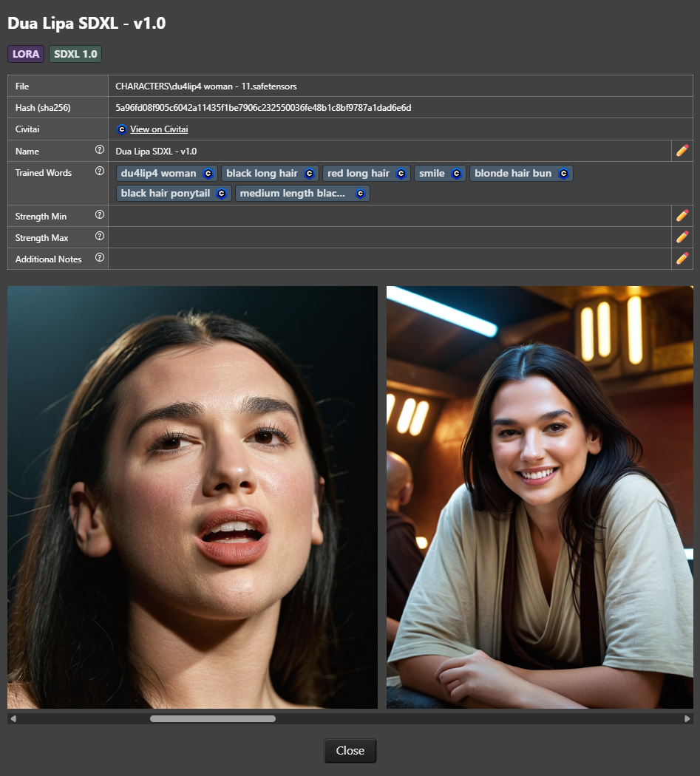Edit Additional Notes with its pencil icon

click(x=682, y=259)
